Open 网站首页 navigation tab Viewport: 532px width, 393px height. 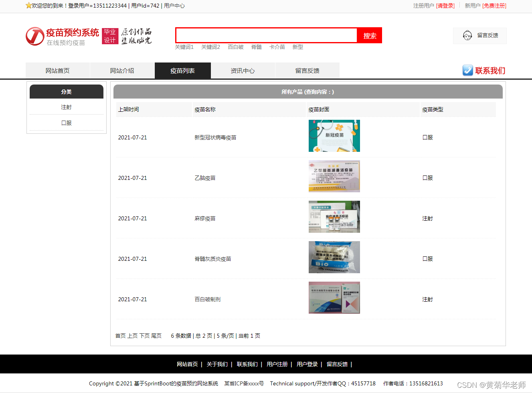click(58, 71)
